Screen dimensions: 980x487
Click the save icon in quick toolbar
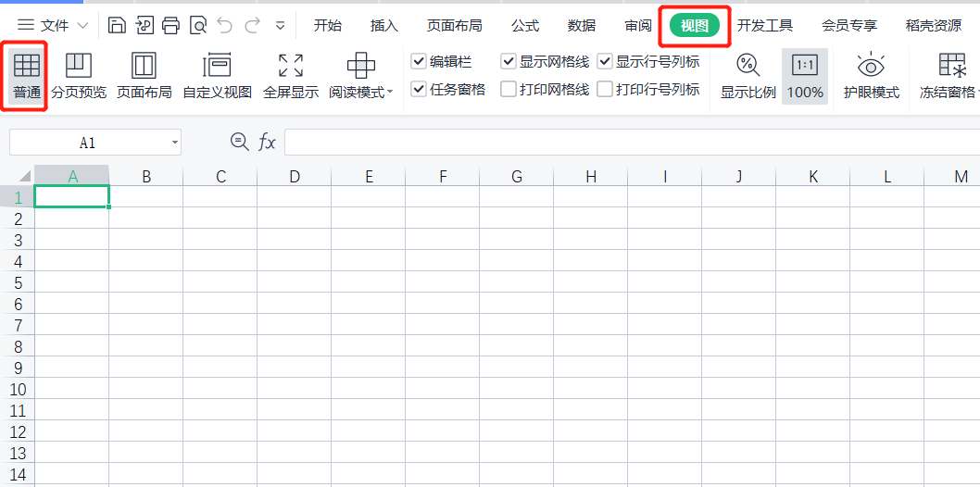click(x=117, y=26)
